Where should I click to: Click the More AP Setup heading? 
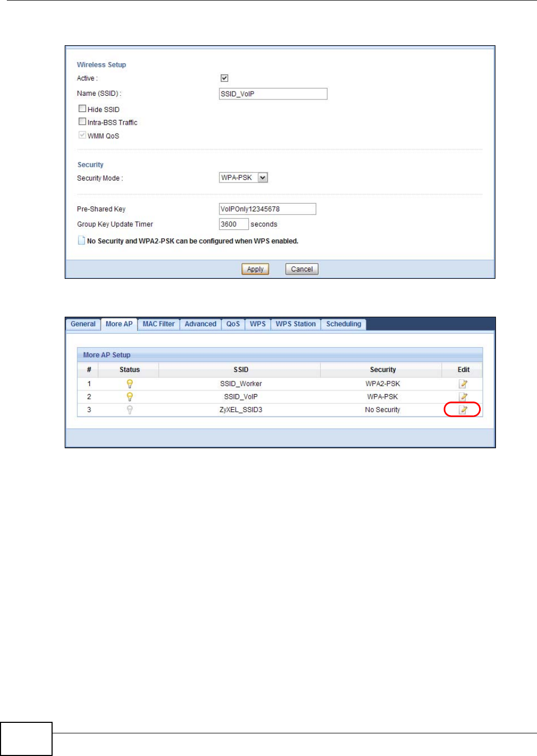click(x=107, y=355)
